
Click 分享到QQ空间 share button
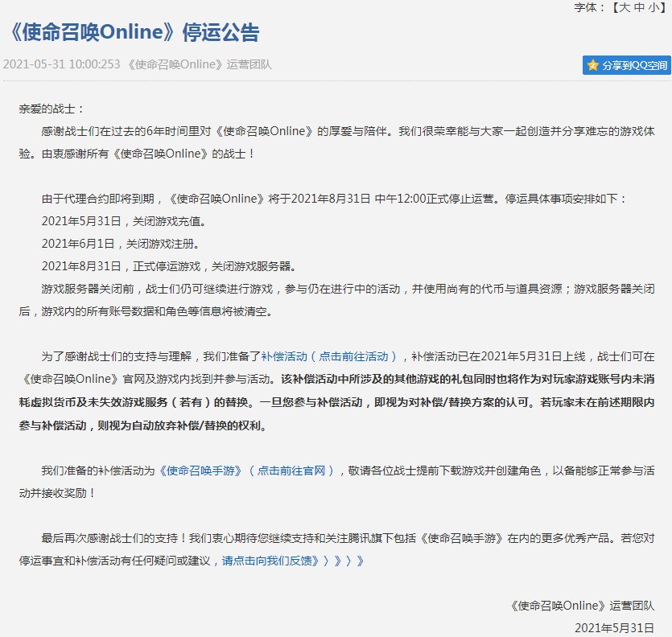click(x=626, y=65)
